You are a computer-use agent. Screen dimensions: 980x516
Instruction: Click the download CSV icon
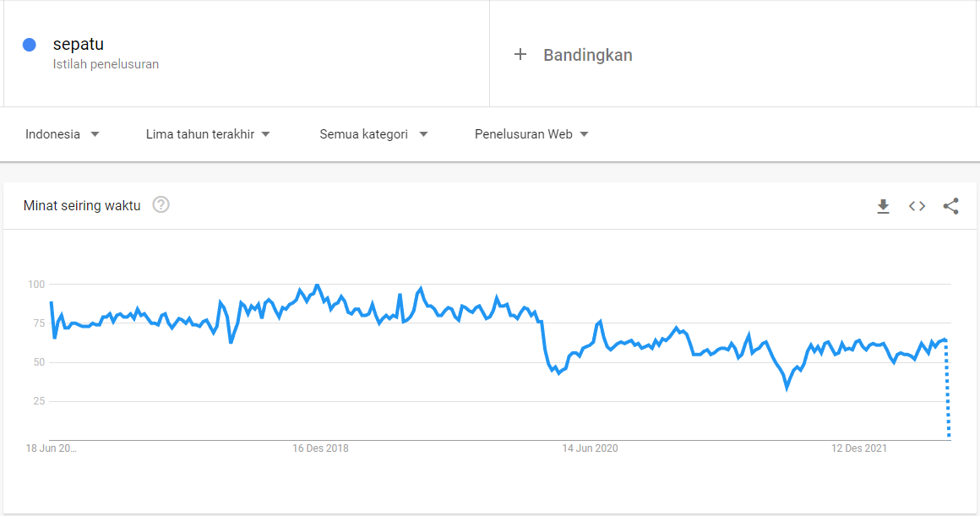tap(883, 206)
